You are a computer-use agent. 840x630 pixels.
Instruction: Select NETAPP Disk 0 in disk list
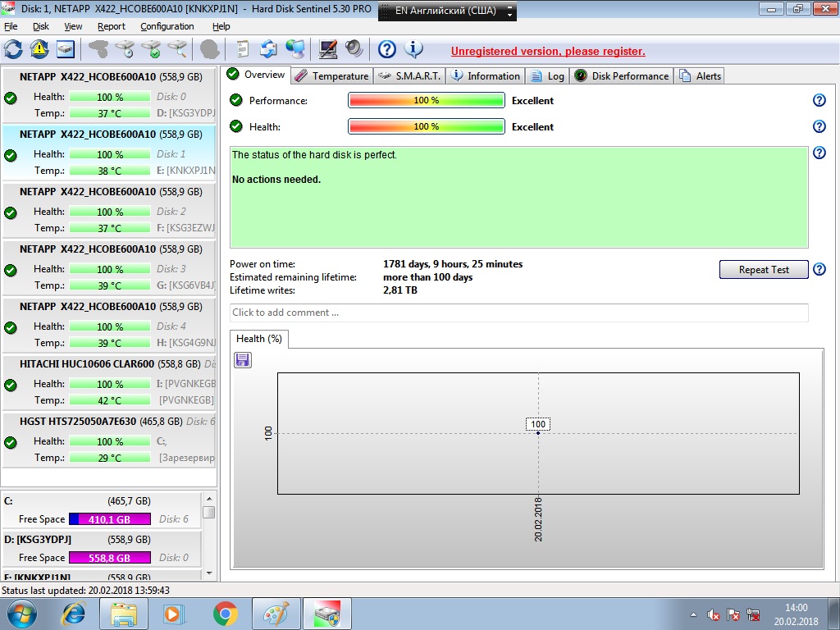(109, 95)
